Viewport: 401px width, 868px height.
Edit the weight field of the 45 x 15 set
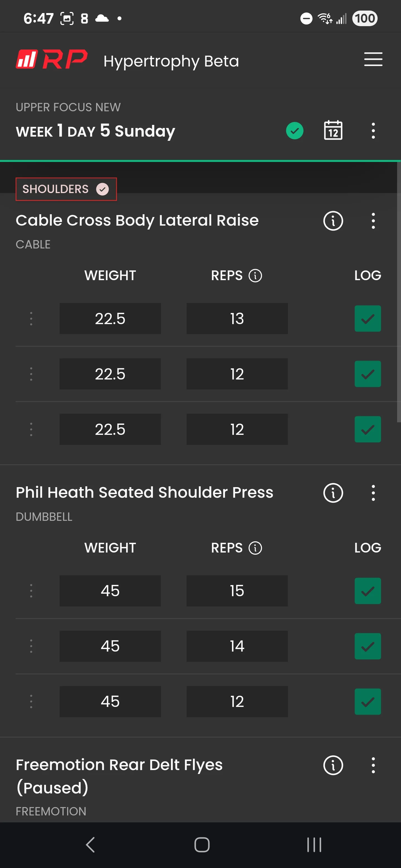pos(110,591)
